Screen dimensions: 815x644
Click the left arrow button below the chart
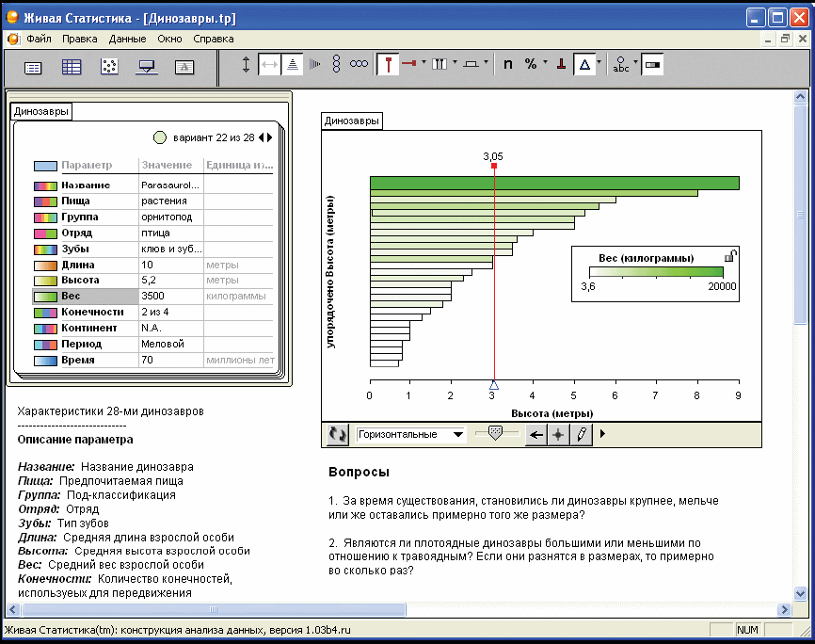click(x=536, y=434)
